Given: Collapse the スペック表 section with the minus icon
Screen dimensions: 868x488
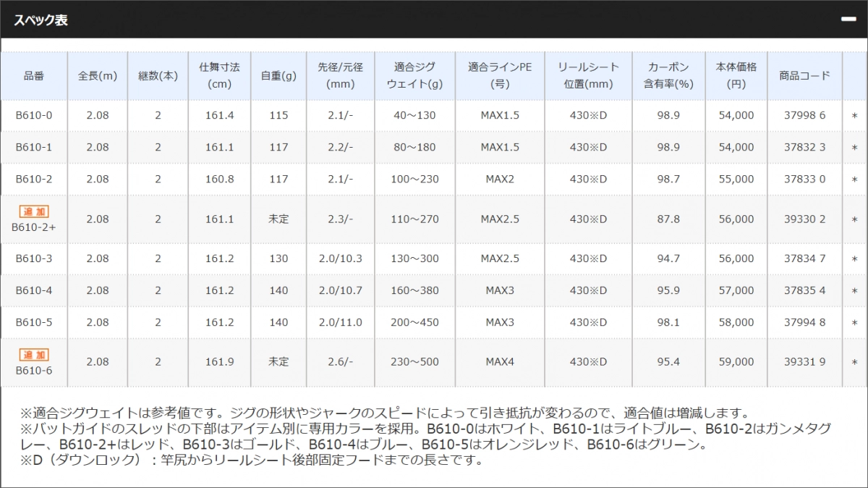Looking at the screenshot, I should [x=848, y=20].
